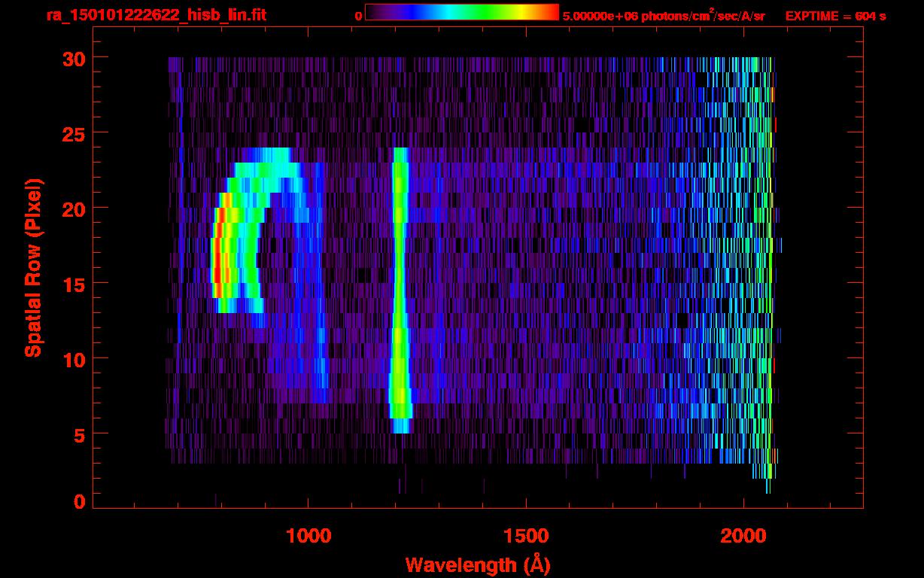Click the EXPTIME = 604 s text

tap(835, 16)
